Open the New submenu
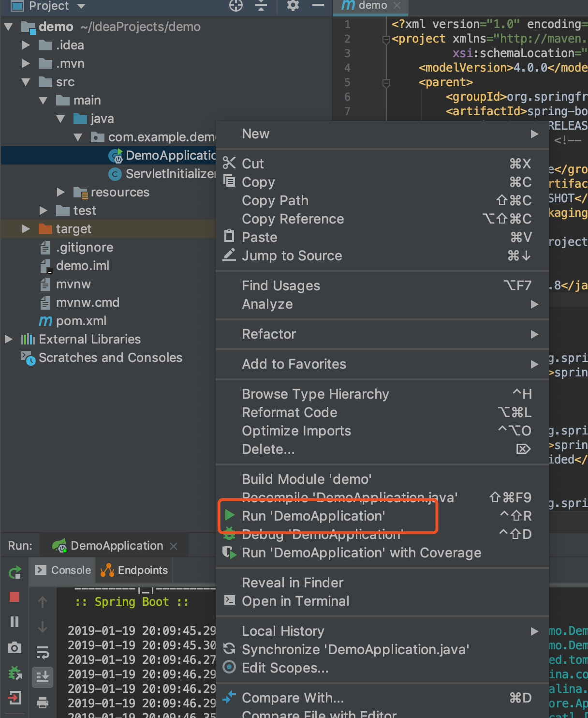 (382, 134)
